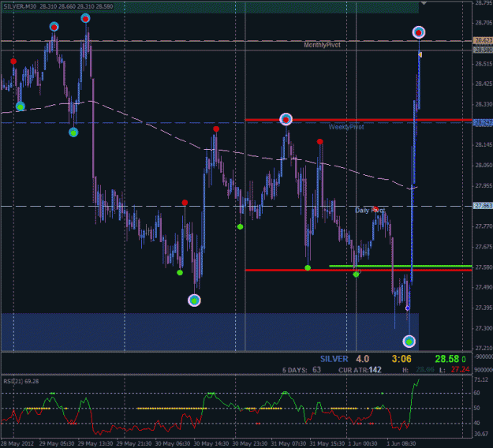Click the 30.67 RSI scale value
The image size is (493, 448).
[481, 434]
